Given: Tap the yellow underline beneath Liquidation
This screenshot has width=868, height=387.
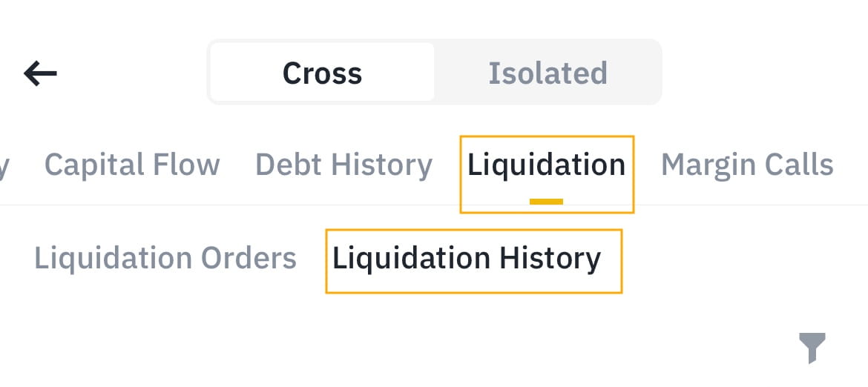Looking at the screenshot, I should [x=546, y=201].
